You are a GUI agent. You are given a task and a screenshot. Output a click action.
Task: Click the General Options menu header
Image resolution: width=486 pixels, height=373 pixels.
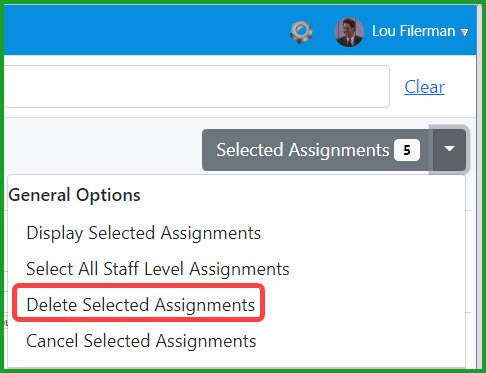tap(75, 195)
